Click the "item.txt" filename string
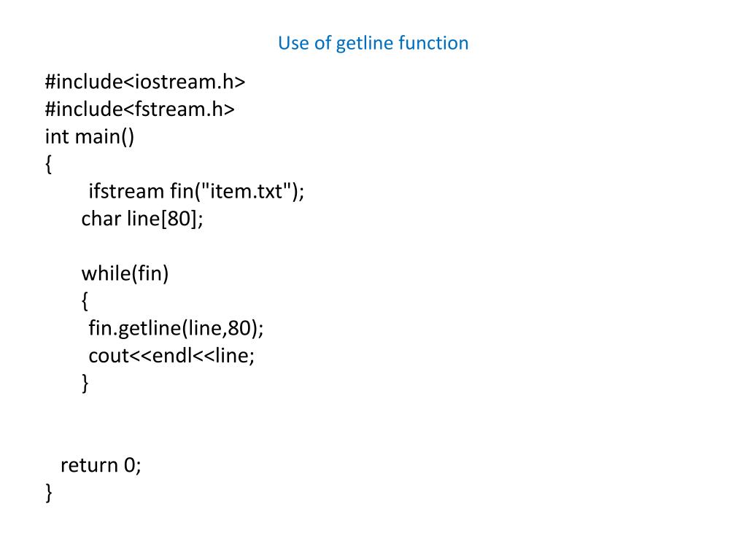This screenshot has width=747, height=560. [247, 192]
